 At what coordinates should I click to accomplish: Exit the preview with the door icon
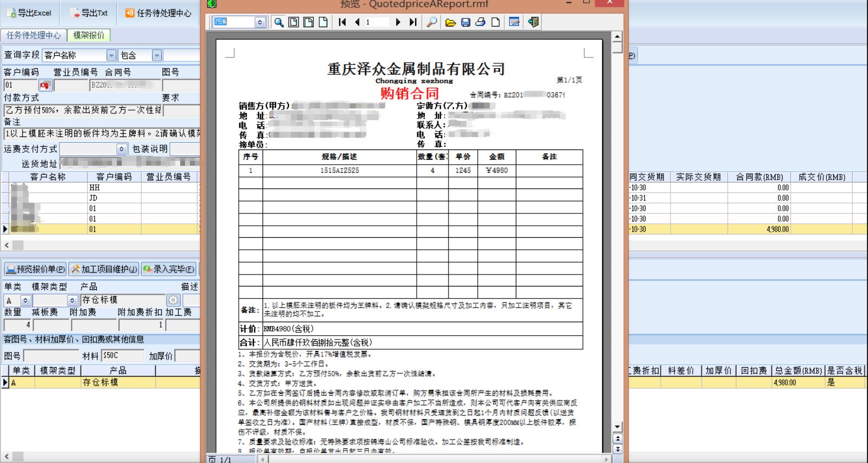pos(533,22)
